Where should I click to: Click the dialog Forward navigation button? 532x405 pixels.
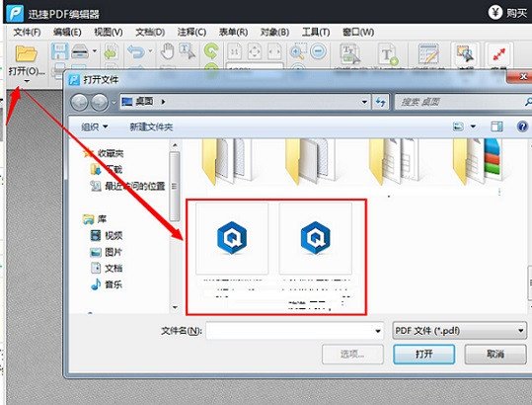point(100,102)
